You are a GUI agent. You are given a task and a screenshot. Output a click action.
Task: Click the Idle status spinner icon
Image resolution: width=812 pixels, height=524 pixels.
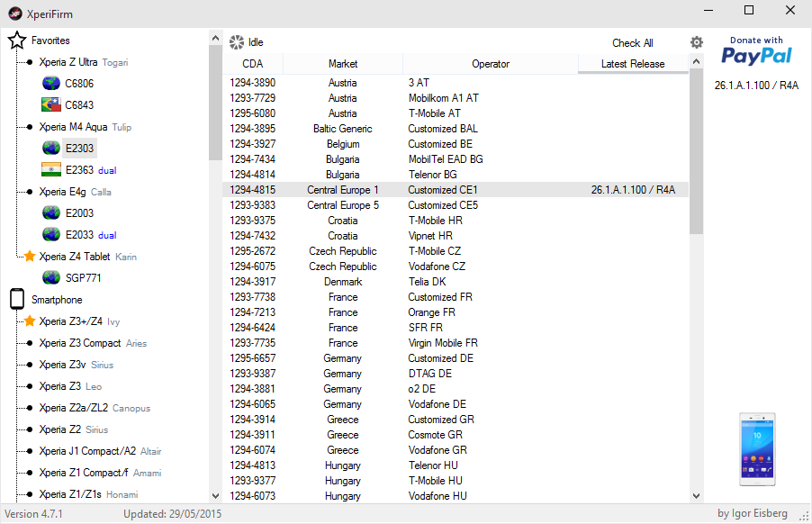pyautogui.click(x=237, y=42)
